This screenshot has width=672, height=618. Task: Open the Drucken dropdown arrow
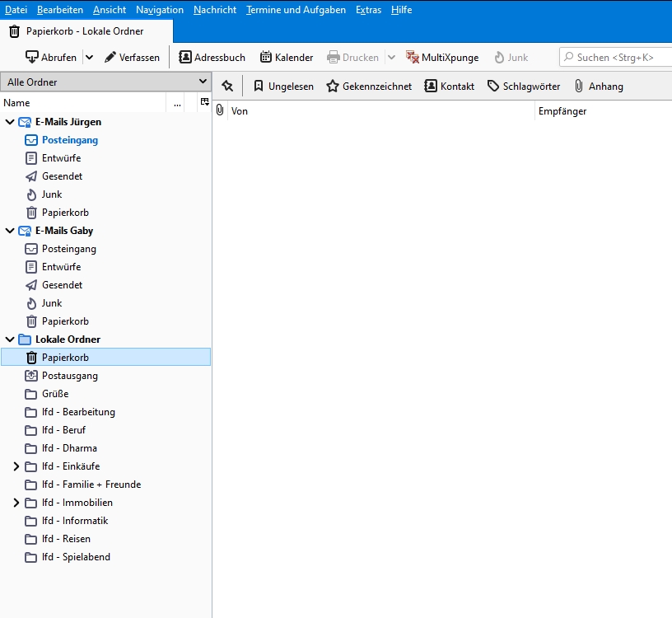pyautogui.click(x=391, y=57)
